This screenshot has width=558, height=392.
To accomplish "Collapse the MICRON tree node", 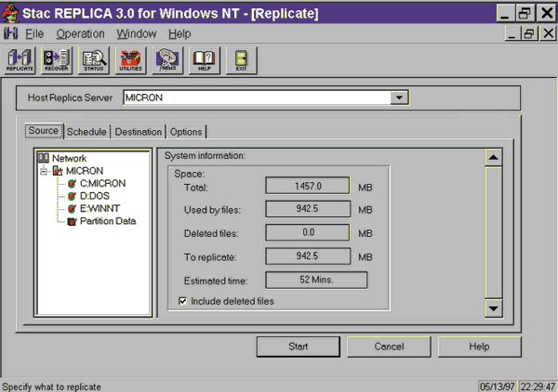I will [43, 172].
